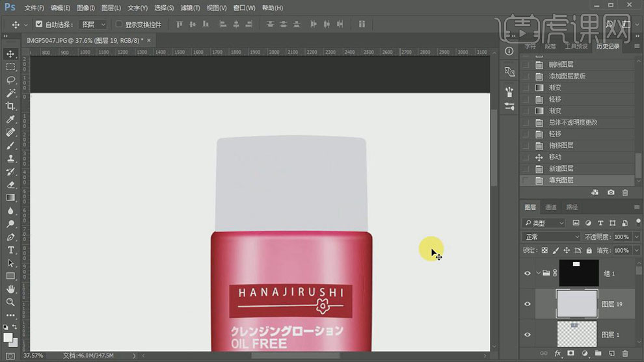This screenshot has height=362, width=644.
Task: Toggle lock image pixels brush icon
Action: point(556,250)
